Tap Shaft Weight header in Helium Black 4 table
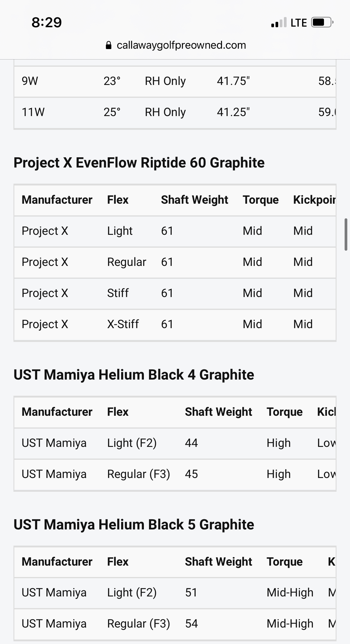Screen dimensions: 350x644 point(218,412)
